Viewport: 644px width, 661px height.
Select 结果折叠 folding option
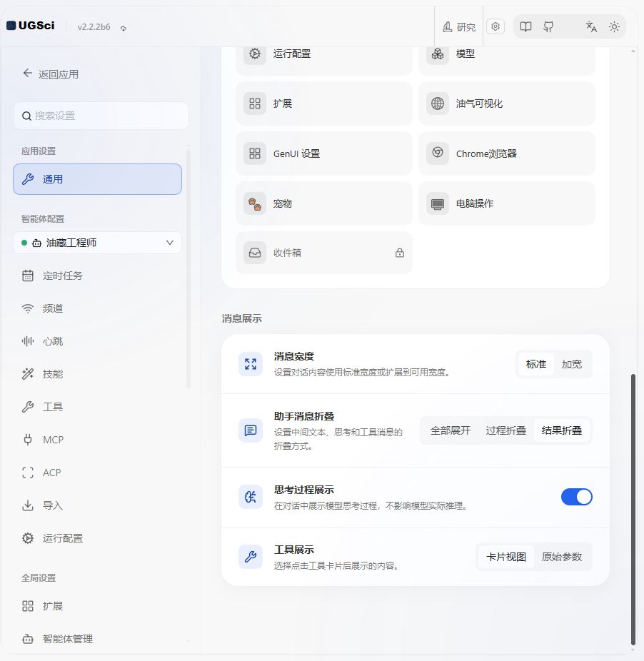pyautogui.click(x=562, y=430)
